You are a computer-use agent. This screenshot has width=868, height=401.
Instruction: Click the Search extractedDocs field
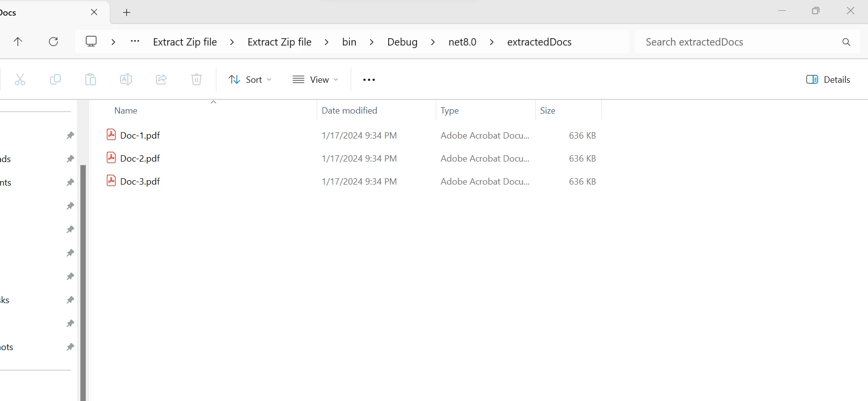coord(735,42)
